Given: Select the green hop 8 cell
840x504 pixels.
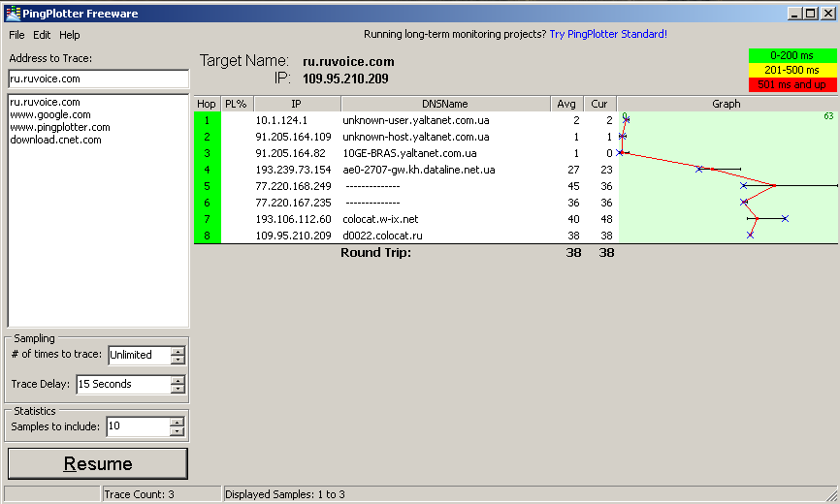Looking at the screenshot, I should click(208, 236).
